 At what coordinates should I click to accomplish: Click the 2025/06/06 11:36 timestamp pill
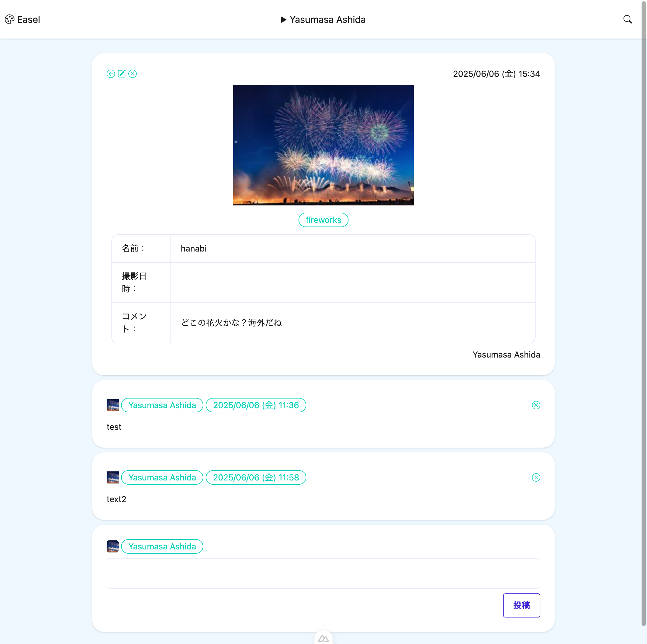click(x=256, y=405)
